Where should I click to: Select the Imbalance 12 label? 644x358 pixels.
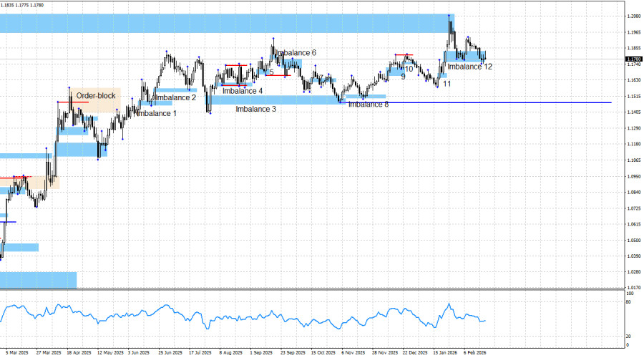[x=469, y=67]
